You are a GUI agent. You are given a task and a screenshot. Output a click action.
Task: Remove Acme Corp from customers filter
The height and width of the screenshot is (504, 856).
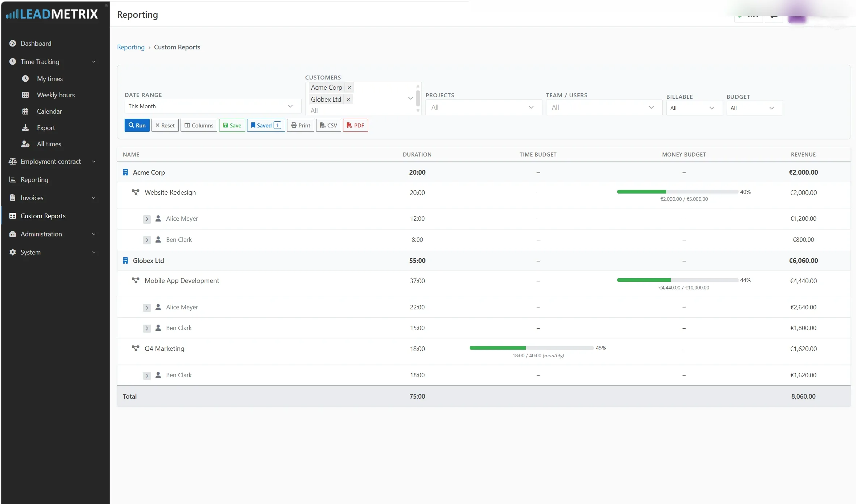(x=349, y=88)
